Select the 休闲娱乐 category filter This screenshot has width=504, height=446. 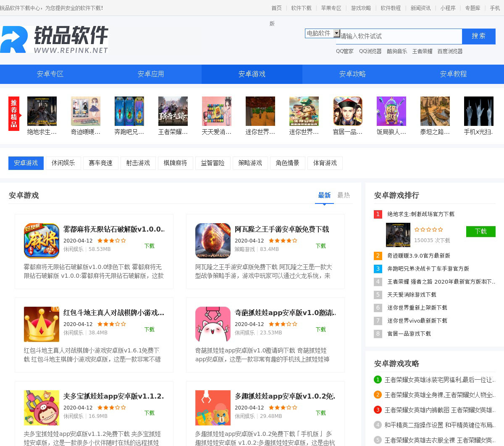pos(63,163)
